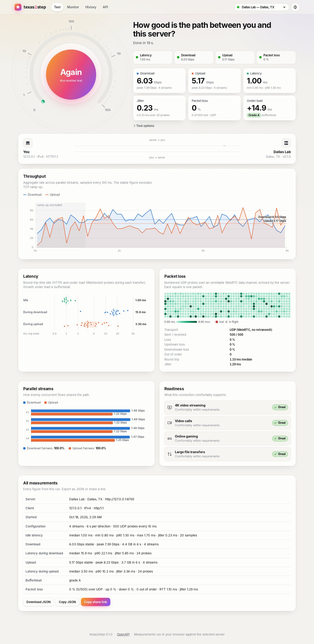Toggle the theme contrast icon button
314x644 pixels.
click(x=295, y=7)
